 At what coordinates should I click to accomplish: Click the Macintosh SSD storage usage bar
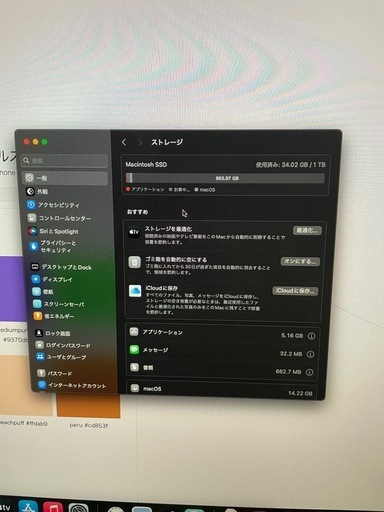pos(225,178)
